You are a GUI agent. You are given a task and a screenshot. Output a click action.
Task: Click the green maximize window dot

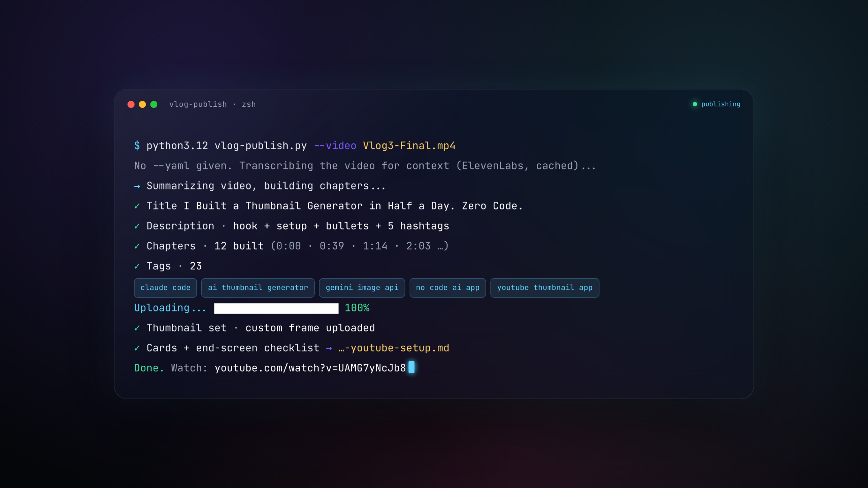(x=154, y=104)
